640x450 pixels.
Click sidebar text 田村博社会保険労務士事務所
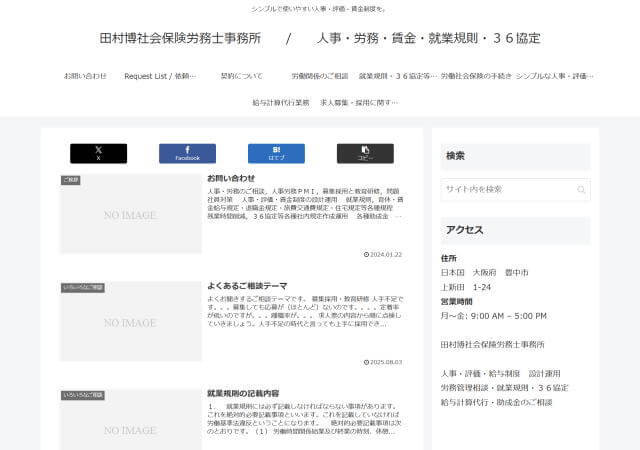click(x=493, y=345)
